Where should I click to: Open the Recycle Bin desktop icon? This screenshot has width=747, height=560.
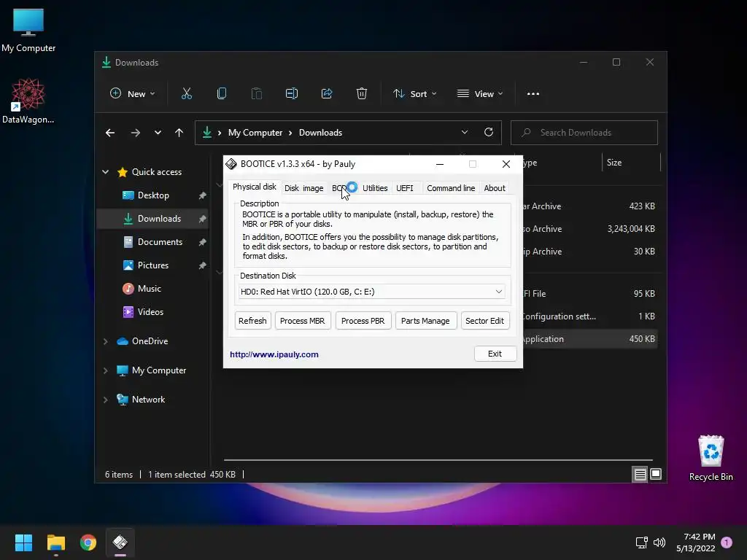click(x=711, y=458)
